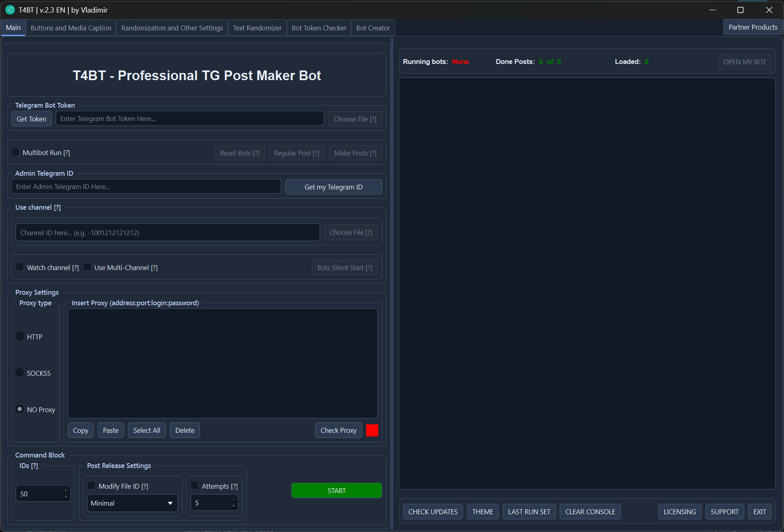Click OPEN MY BOT button
This screenshot has width=784, height=532.
[x=745, y=62]
